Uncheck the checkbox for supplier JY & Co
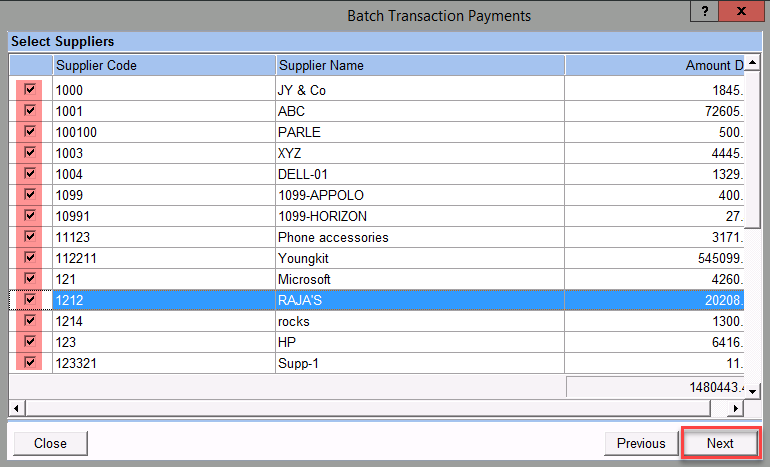The image size is (770, 467). pyautogui.click(x=30, y=90)
